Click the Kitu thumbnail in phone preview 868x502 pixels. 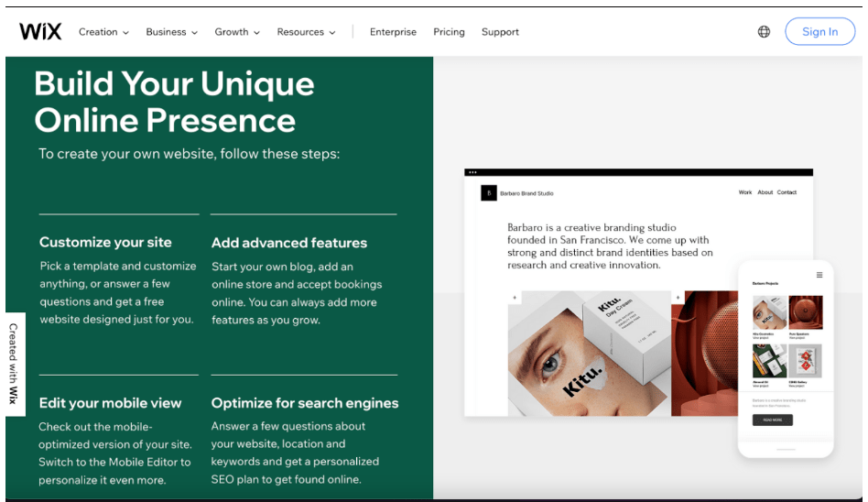[x=769, y=313]
